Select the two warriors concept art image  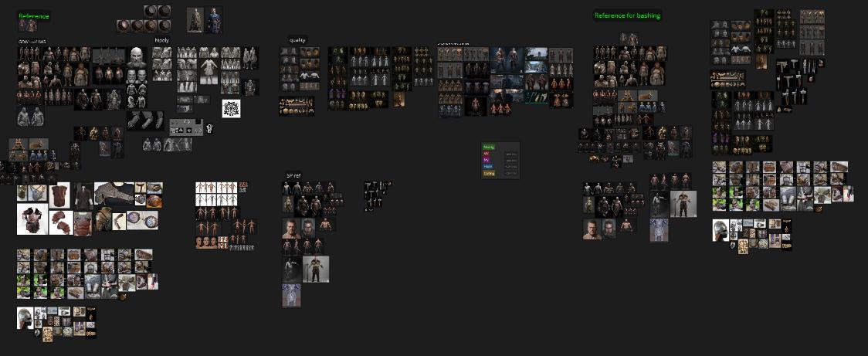coord(506,59)
